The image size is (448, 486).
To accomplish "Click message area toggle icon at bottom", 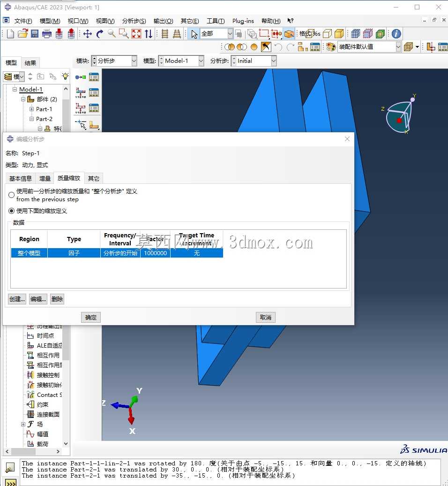I will pyautogui.click(x=10, y=467).
